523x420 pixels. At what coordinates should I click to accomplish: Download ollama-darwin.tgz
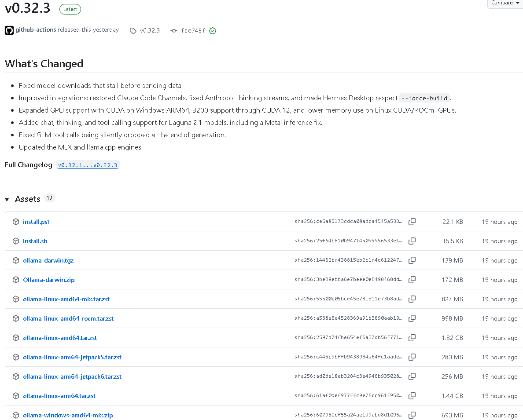coord(48,260)
